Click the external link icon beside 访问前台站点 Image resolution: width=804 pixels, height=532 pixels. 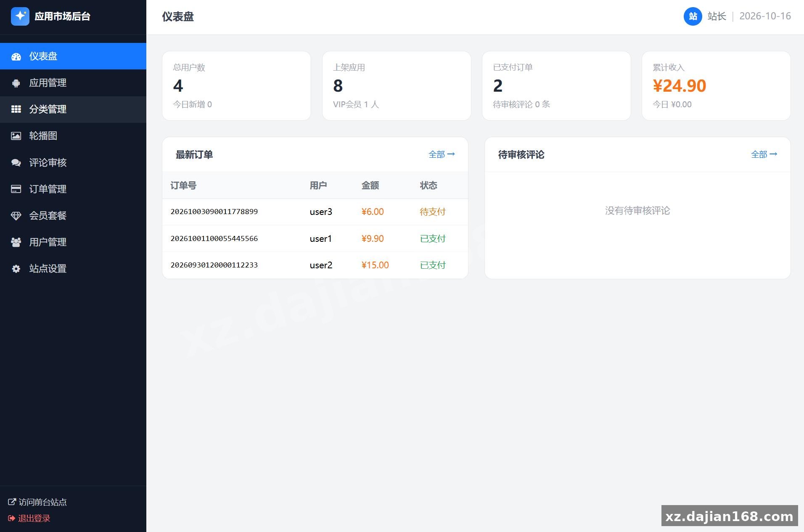pos(12,502)
